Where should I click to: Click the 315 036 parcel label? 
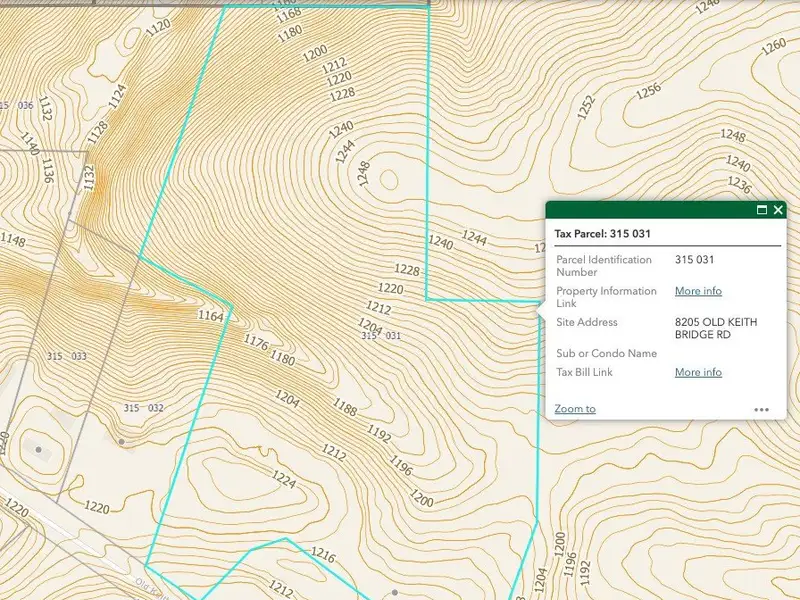coord(17,105)
